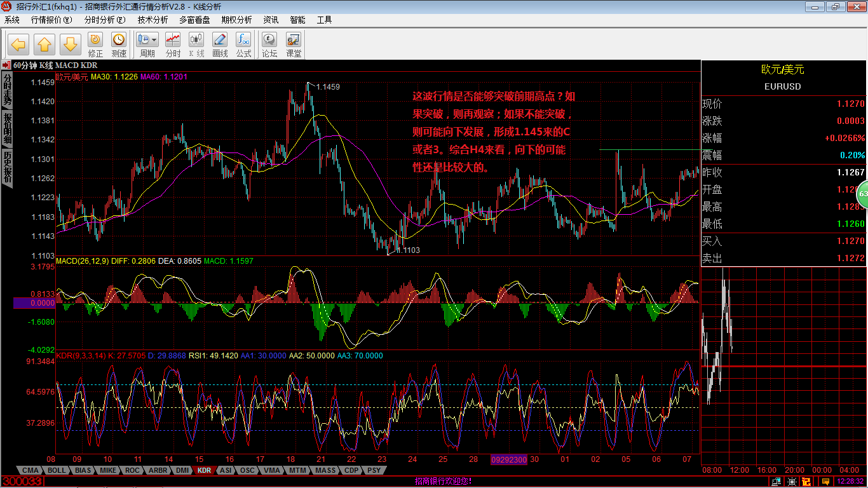
Task: Select the K线 candlestick chart tool
Action: click(x=196, y=45)
